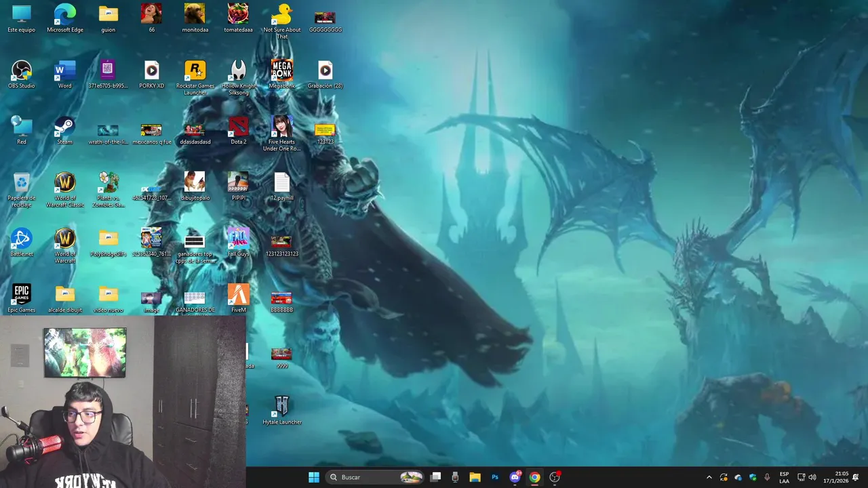Open the notifications bell icon
Viewport: 868px width, 488px height.
click(x=856, y=477)
